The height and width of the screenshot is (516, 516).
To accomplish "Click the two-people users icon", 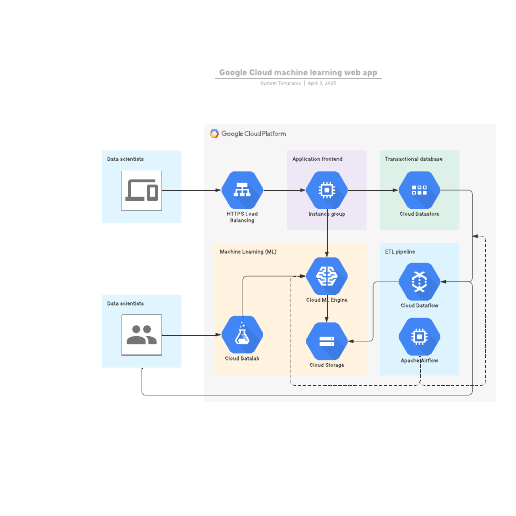I will [142, 335].
